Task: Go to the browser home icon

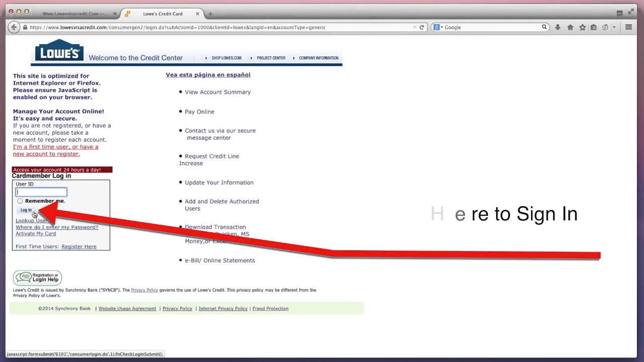Action: [x=570, y=27]
